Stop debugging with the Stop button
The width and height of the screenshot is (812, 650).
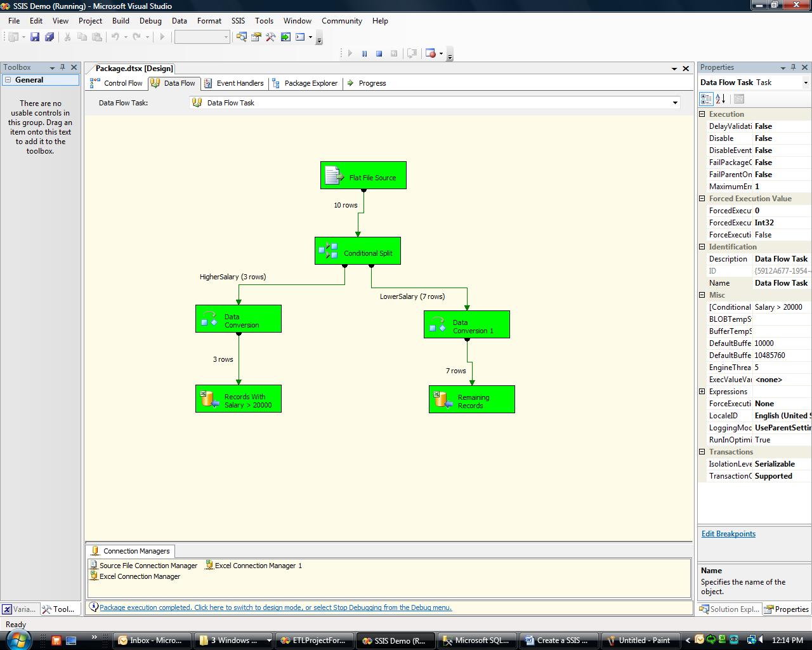(x=379, y=54)
